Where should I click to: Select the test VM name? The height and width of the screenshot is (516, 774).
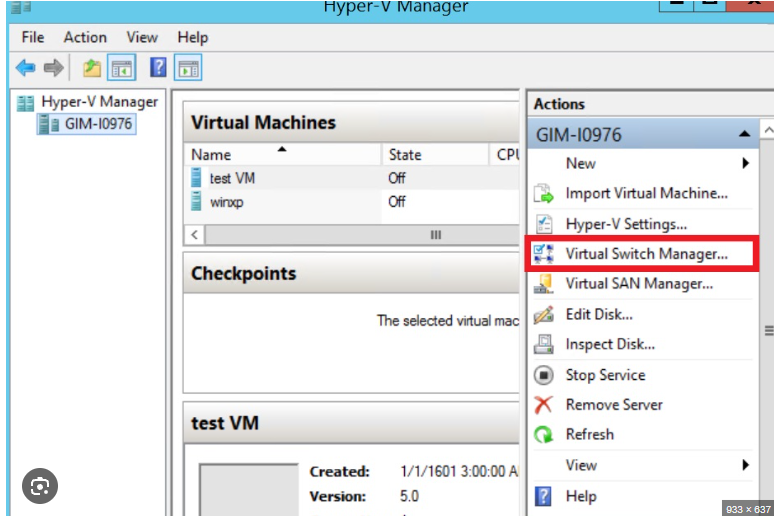232,178
